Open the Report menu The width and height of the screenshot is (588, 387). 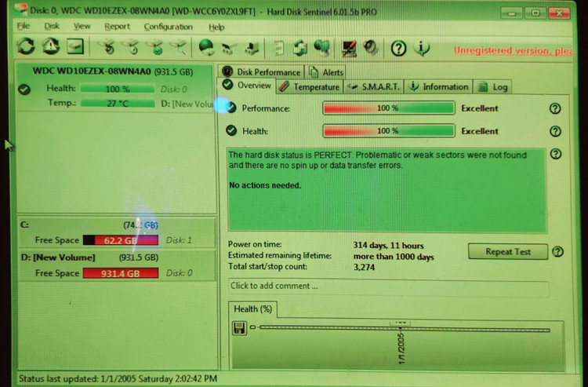[x=117, y=27]
